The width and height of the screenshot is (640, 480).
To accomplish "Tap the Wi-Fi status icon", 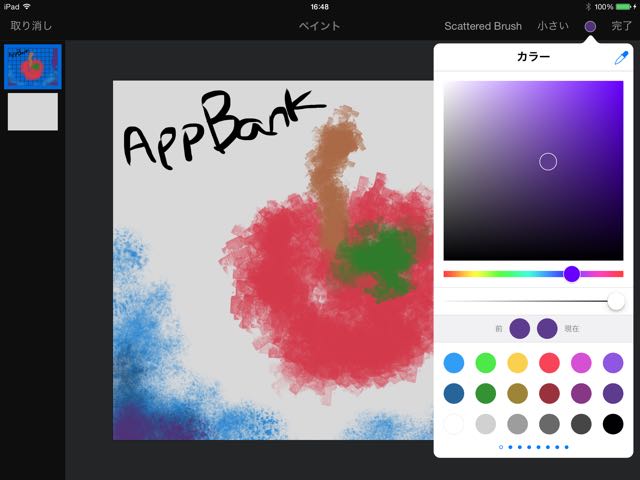I will (27, 7).
